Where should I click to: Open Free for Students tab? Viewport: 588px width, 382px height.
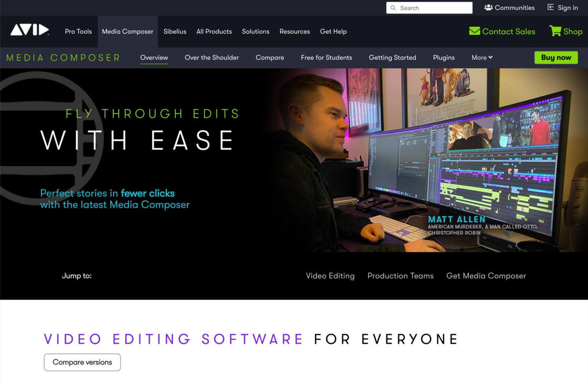click(326, 58)
